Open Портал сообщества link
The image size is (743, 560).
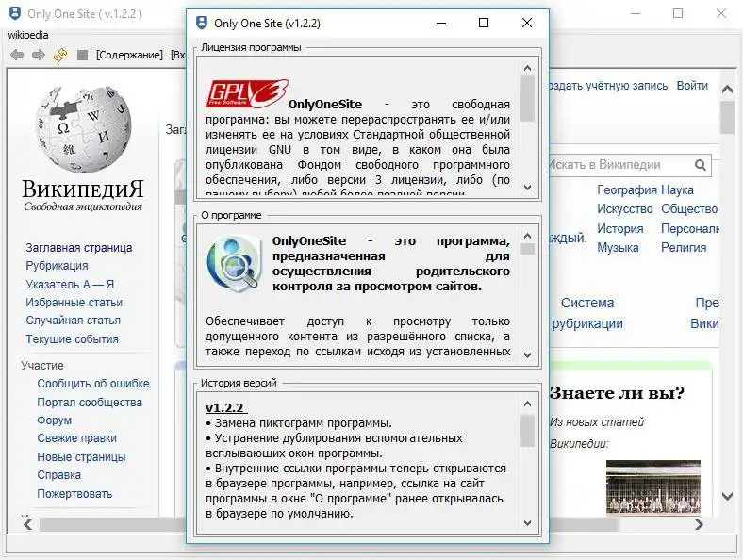(90, 403)
